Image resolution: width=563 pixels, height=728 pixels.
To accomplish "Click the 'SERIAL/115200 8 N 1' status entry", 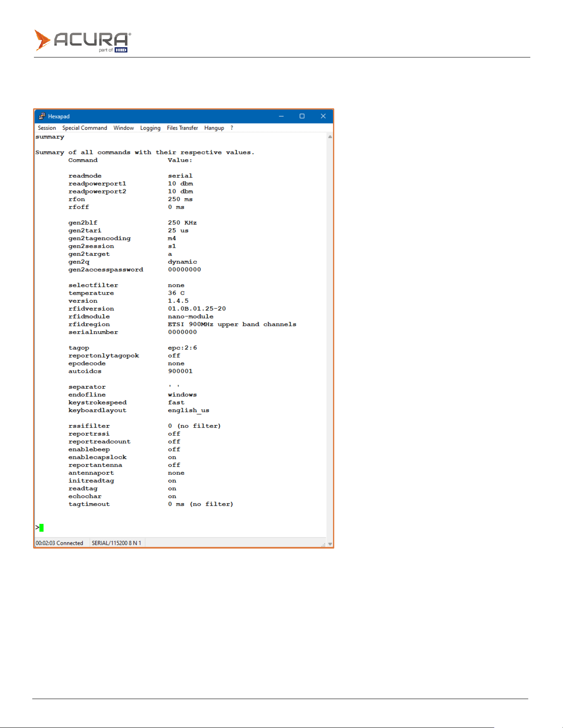I will (116, 543).
